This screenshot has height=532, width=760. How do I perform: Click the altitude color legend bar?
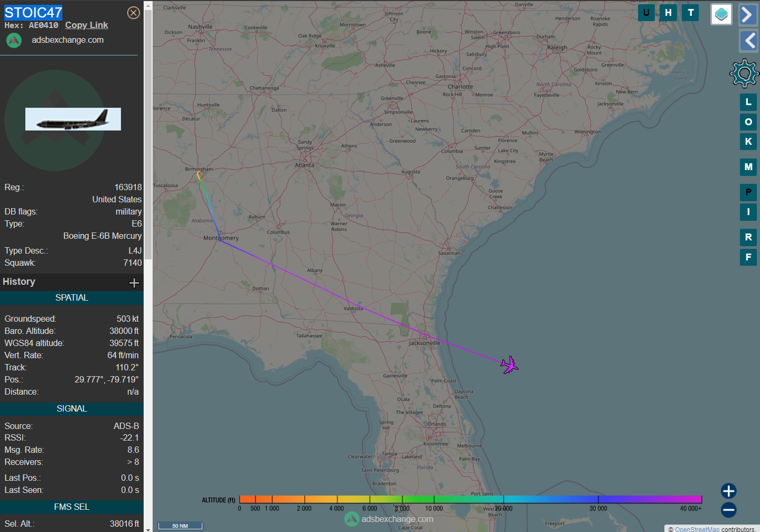pyautogui.click(x=471, y=499)
